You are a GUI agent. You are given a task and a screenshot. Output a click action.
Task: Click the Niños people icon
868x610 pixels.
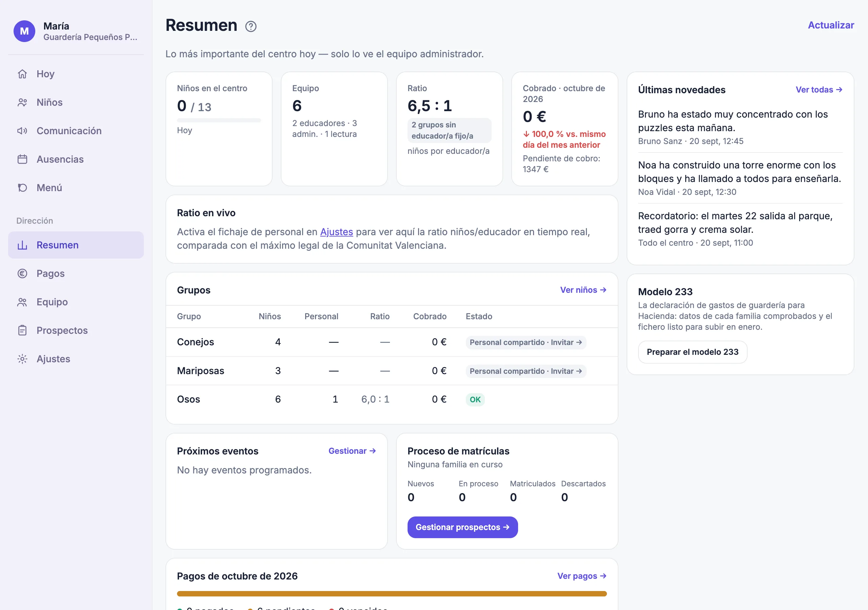[x=22, y=102]
